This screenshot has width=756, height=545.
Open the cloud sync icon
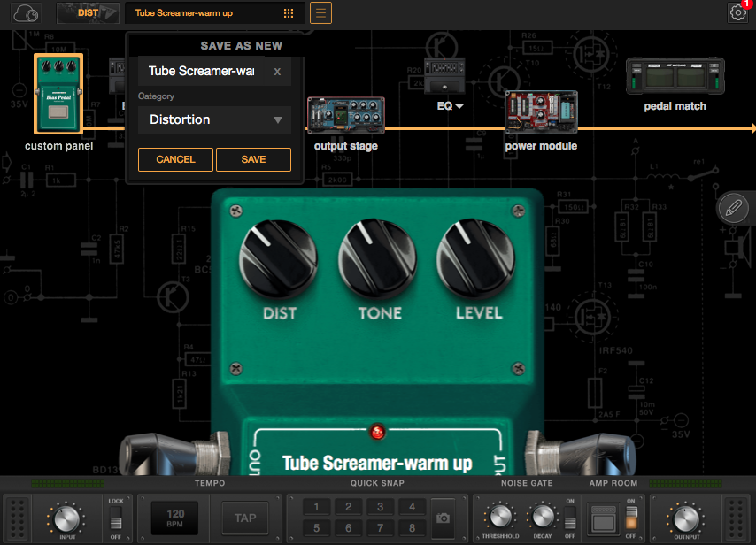pos(27,13)
